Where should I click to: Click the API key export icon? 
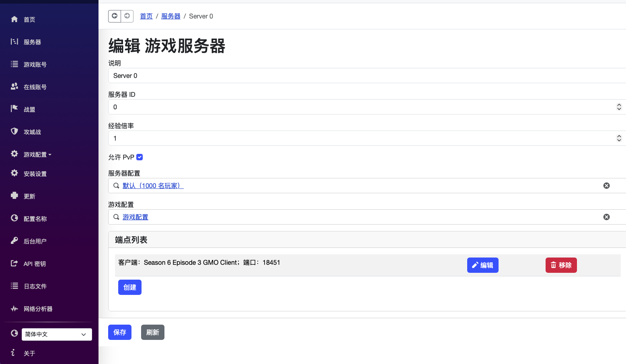[x=14, y=264]
